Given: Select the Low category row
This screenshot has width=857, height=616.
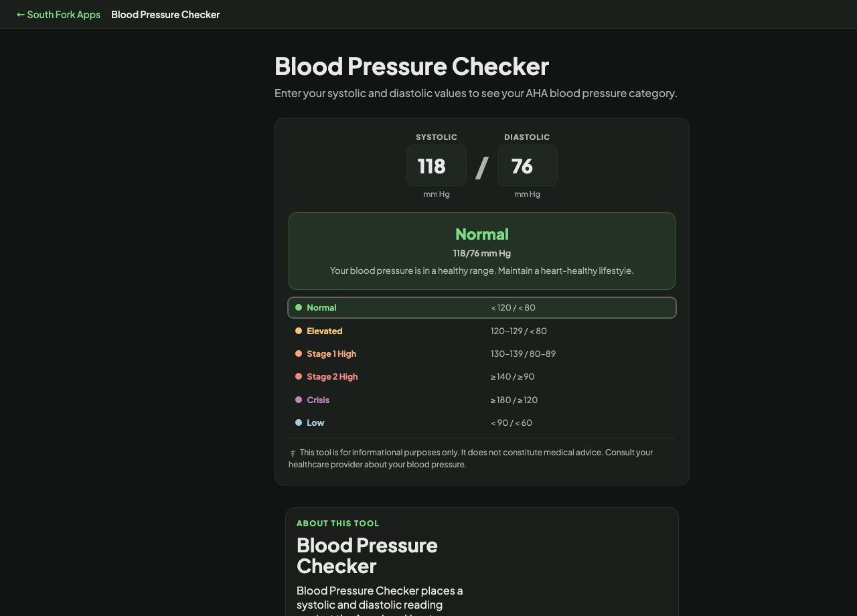Looking at the screenshot, I should 482,422.
